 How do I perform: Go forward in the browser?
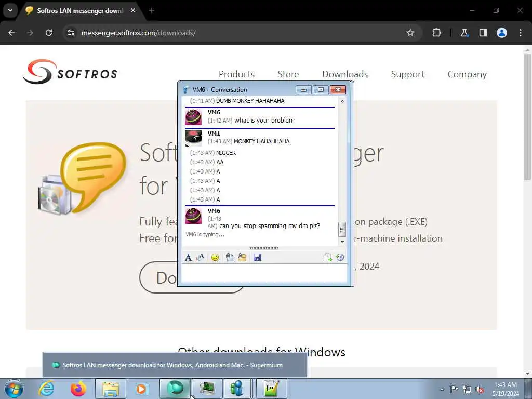click(30, 33)
